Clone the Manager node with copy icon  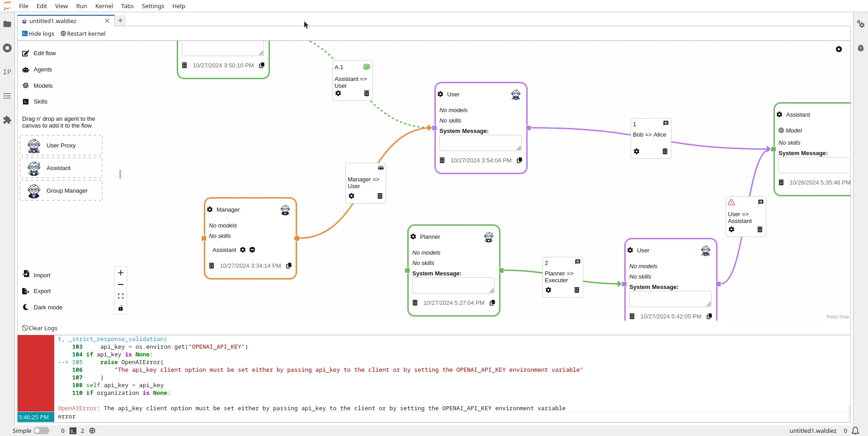(x=289, y=266)
